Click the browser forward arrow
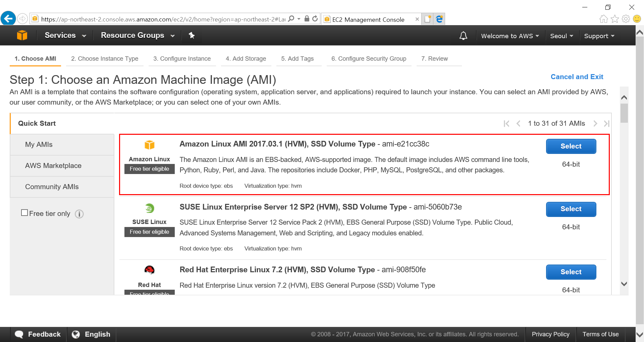Image resolution: width=644 pixels, height=342 pixels. coord(22,18)
